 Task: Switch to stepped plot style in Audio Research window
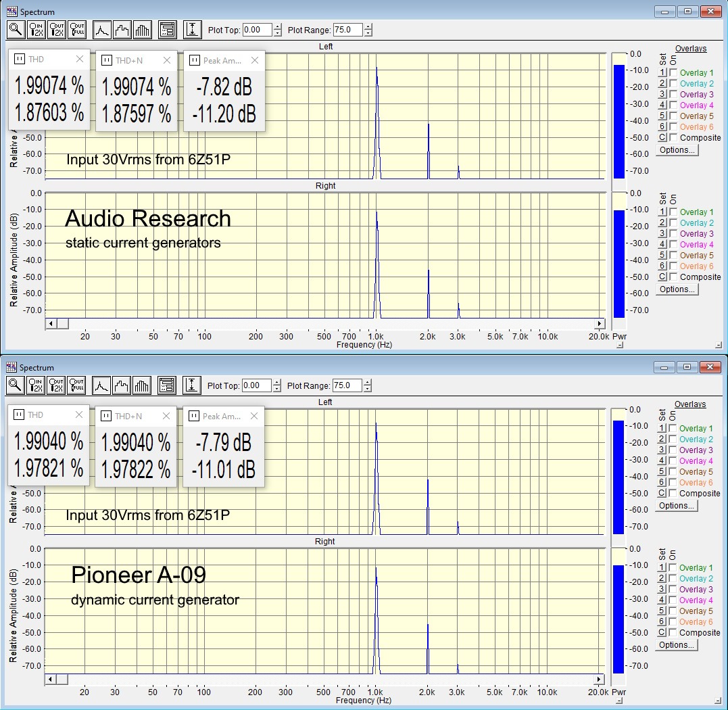(122, 30)
